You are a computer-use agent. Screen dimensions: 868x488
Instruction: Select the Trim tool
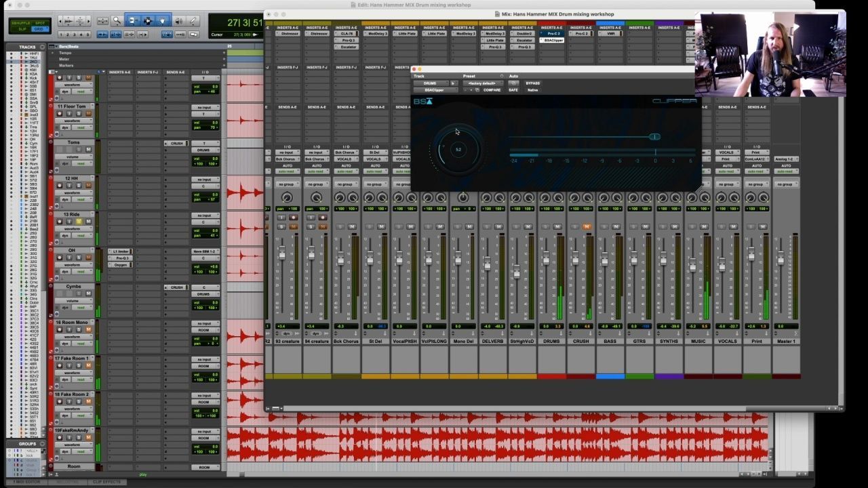coord(132,21)
